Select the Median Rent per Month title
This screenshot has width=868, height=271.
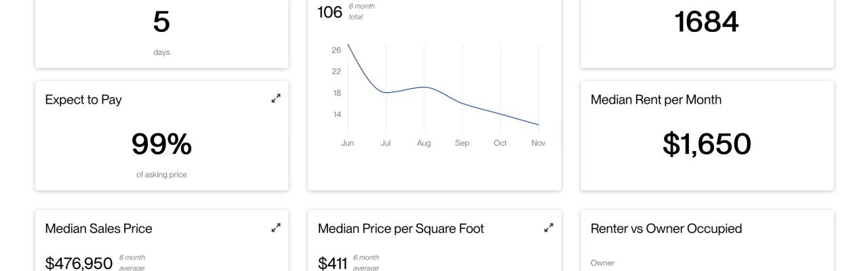[656, 100]
